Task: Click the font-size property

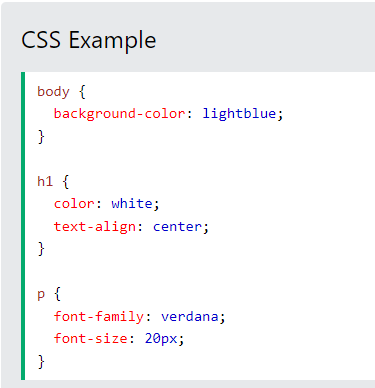Action: coord(91,339)
